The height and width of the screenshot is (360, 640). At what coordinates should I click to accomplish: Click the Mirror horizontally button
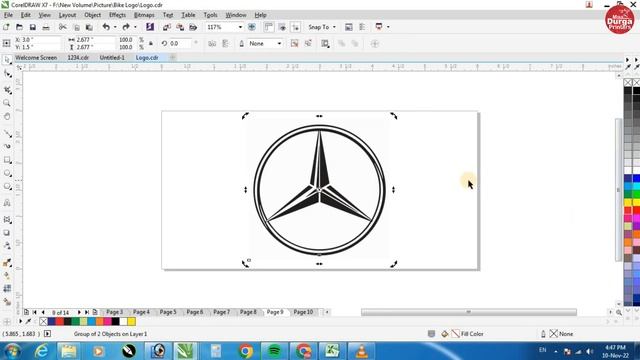212,44
